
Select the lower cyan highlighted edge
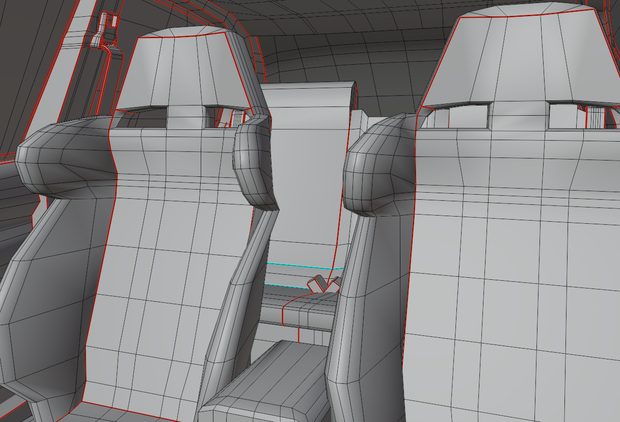point(287,286)
